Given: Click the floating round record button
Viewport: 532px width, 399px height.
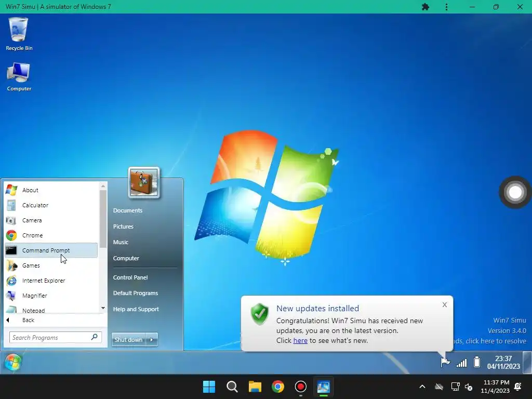Looking at the screenshot, I should pyautogui.click(x=515, y=192).
